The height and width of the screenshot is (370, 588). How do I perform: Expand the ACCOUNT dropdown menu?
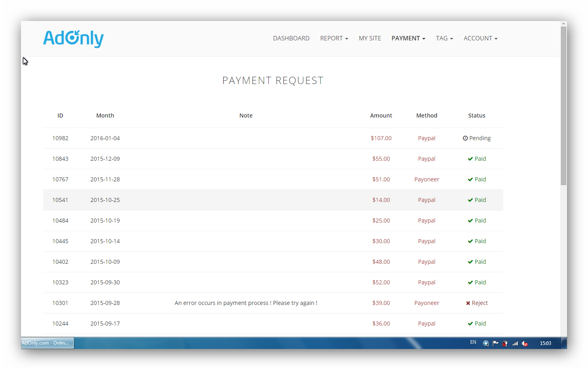(481, 38)
